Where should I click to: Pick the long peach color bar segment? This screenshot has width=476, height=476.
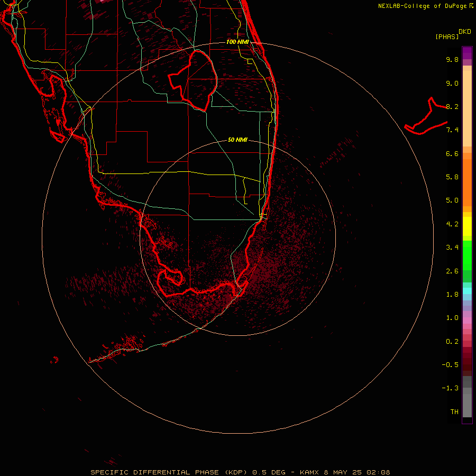click(467, 108)
